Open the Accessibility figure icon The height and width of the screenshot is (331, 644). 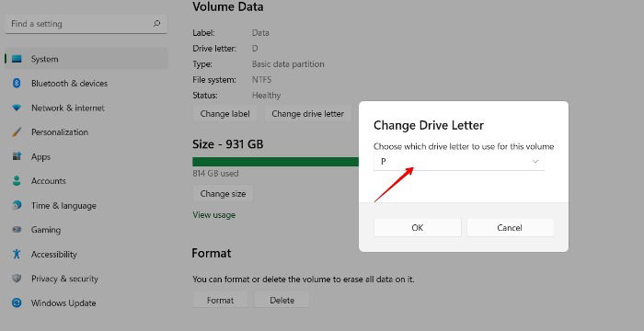tap(17, 254)
